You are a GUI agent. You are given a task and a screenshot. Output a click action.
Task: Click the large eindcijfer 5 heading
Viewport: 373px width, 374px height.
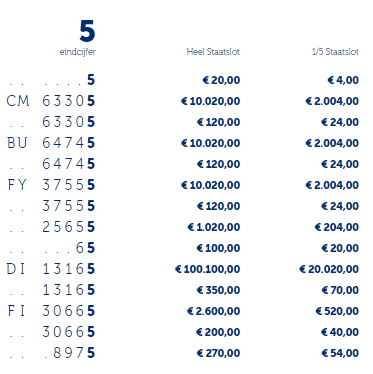(x=87, y=31)
